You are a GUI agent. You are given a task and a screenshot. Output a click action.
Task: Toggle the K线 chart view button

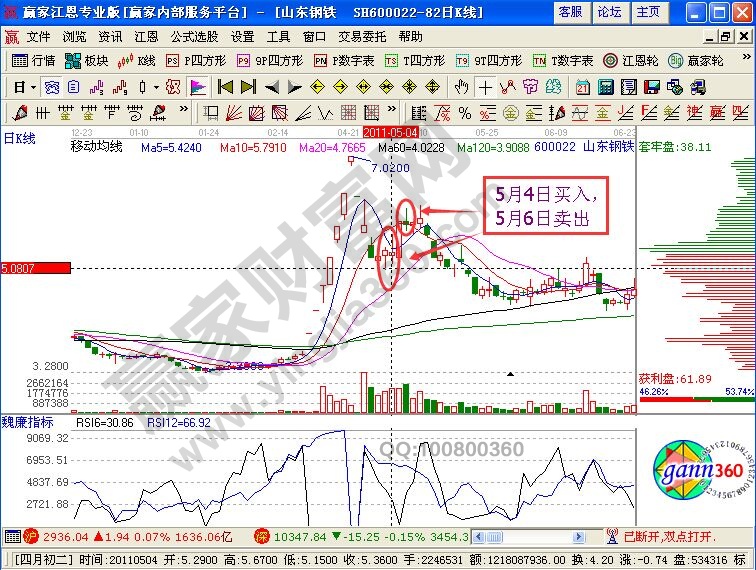pyautogui.click(x=136, y=60)
